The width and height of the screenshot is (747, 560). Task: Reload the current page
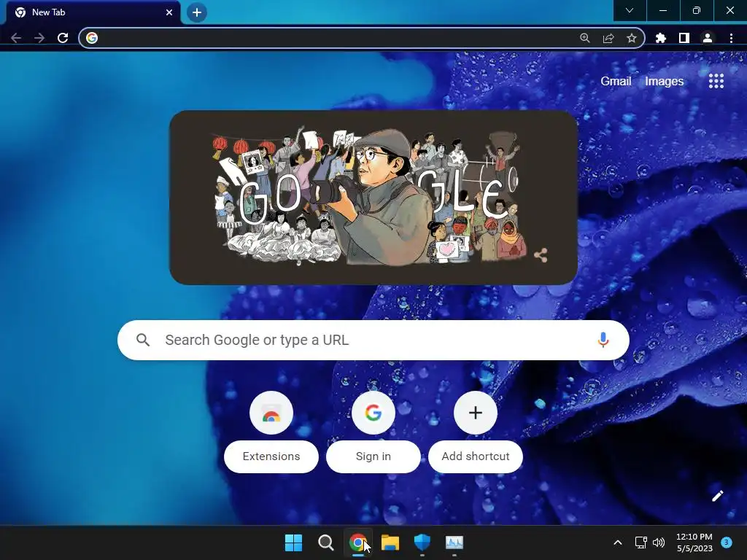point(63,38)
